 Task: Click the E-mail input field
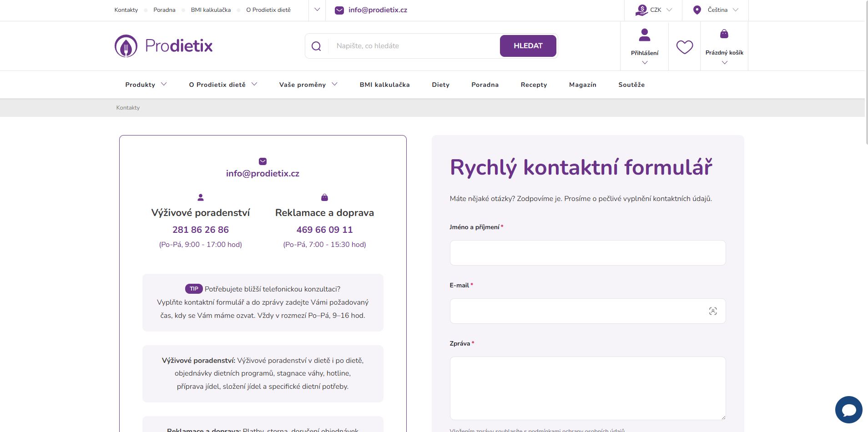click(588, 311)
